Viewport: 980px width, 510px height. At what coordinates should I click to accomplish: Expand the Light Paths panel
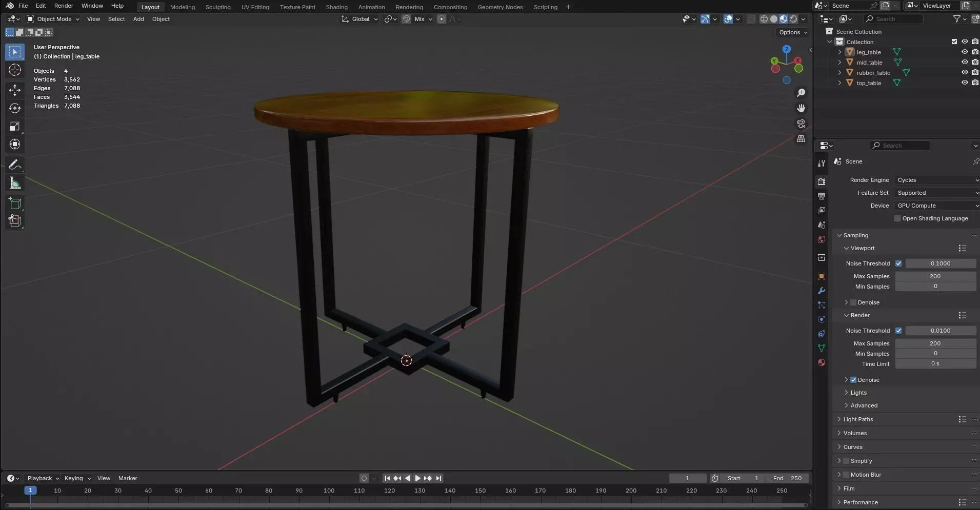[x=858, y=419]
